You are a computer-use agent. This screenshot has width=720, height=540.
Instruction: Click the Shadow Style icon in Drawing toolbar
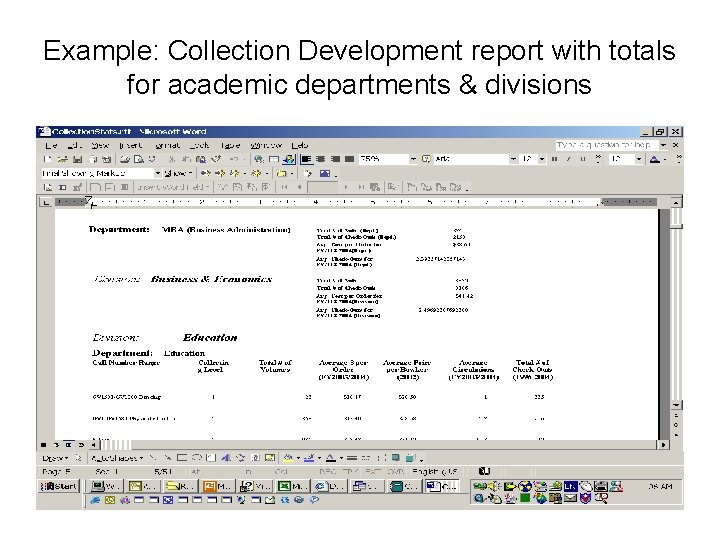pos(396,458)
